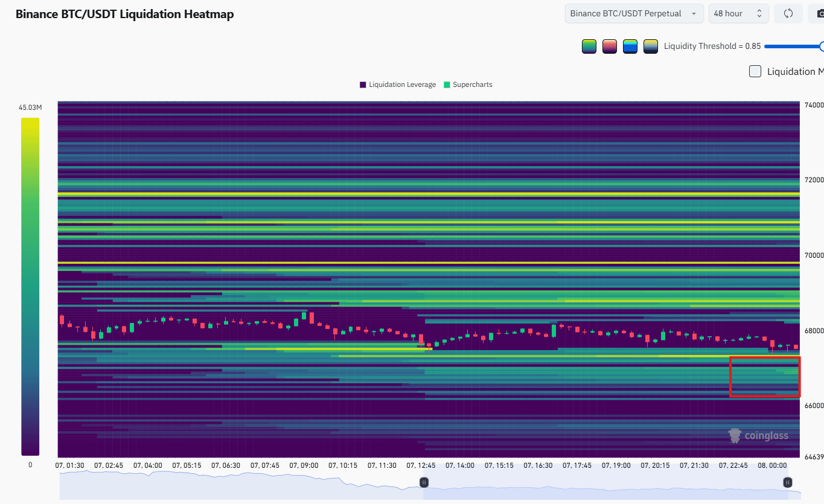This screenshot has height=504, width=824.
Task: Click the right handle of time range zoom
Action: tap(788, 482)
